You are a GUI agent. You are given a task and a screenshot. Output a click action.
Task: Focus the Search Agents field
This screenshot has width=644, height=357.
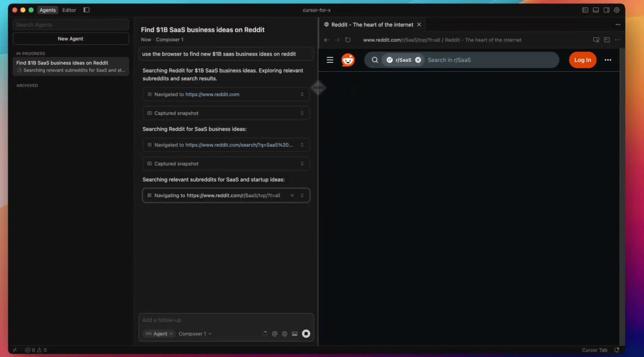(71, 25)
